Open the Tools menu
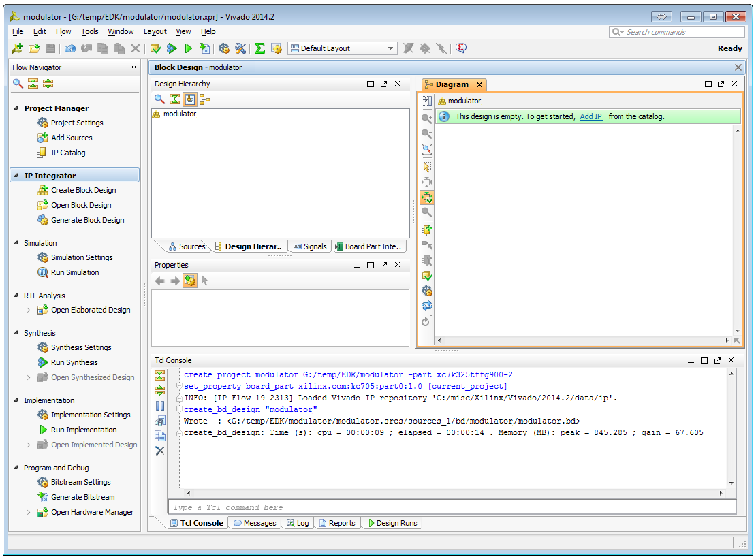 (90, 31)
